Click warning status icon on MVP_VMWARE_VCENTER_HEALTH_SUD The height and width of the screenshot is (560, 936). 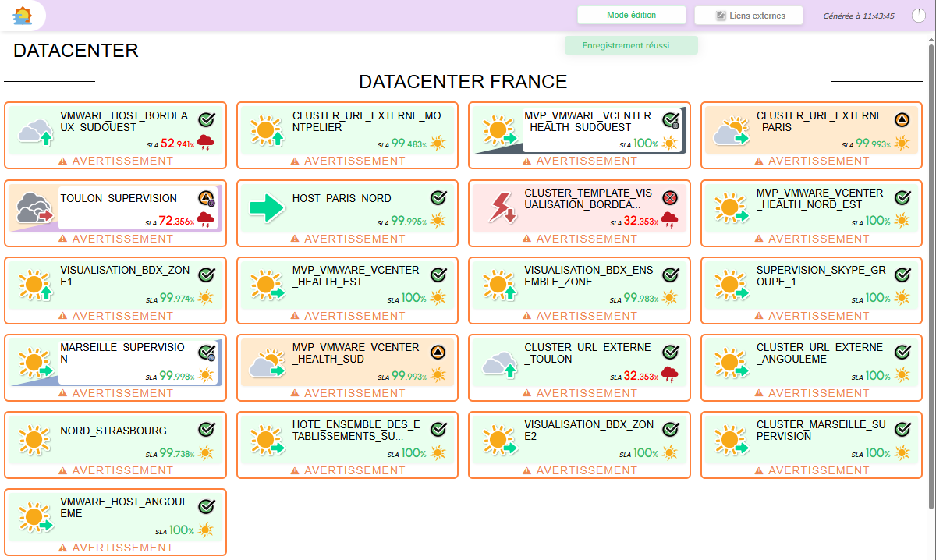(438, 352)
